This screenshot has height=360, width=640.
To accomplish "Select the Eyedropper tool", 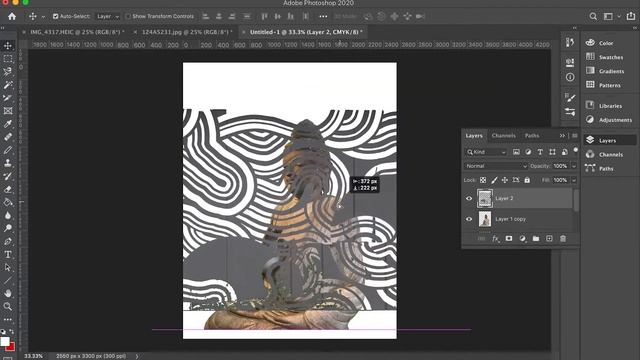I will 8,124.
